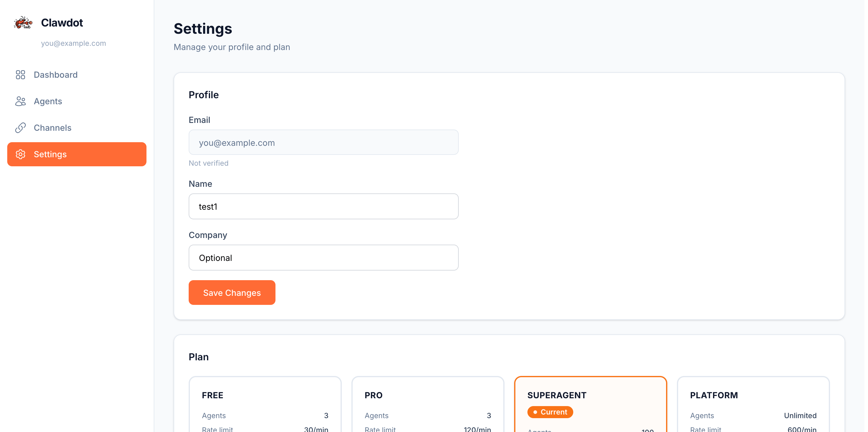The height and width of the screenshot is (432, 868).
Task: Click the Name field label
Action: (x=200, y=184)
